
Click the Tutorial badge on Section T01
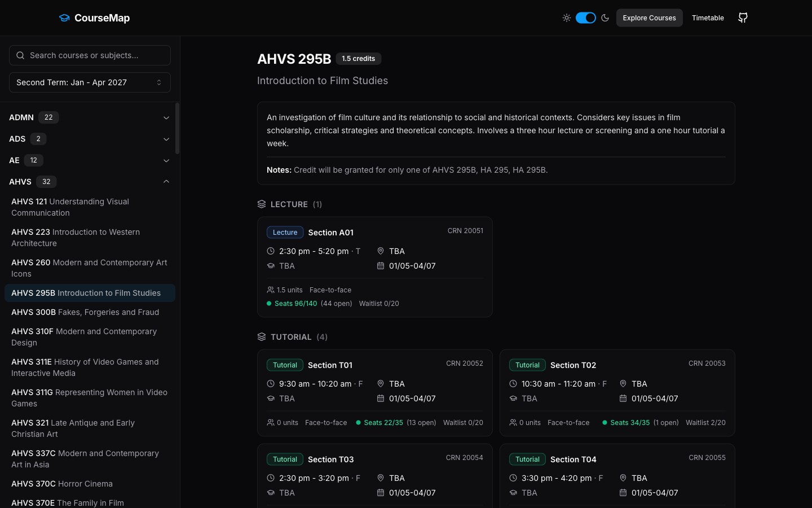pos(285,365)
